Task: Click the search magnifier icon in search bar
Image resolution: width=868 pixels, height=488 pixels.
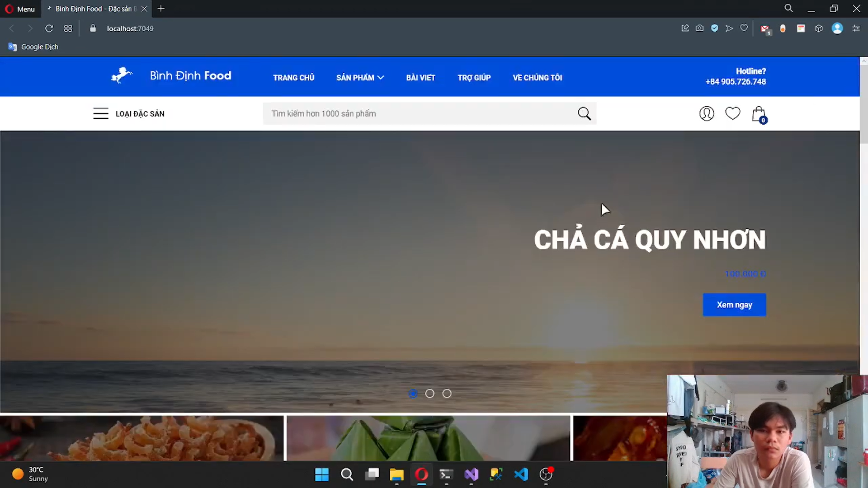Action: click(x=584, y=113)
